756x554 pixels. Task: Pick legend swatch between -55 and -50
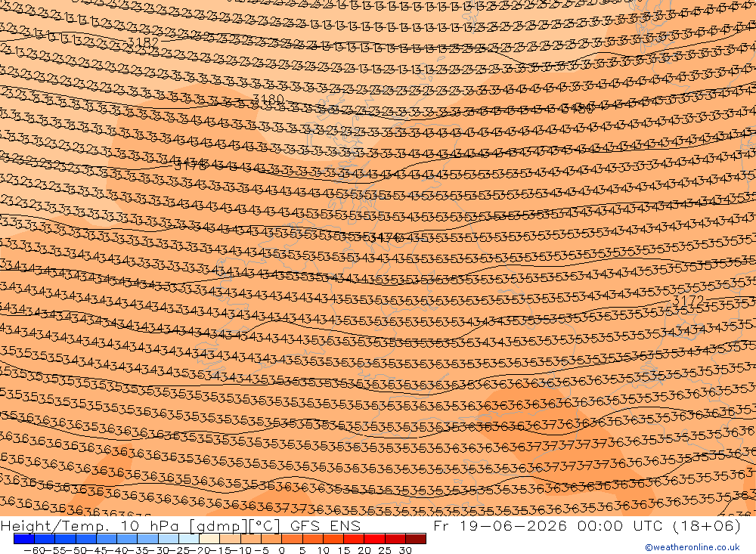[x=66, y=539]
